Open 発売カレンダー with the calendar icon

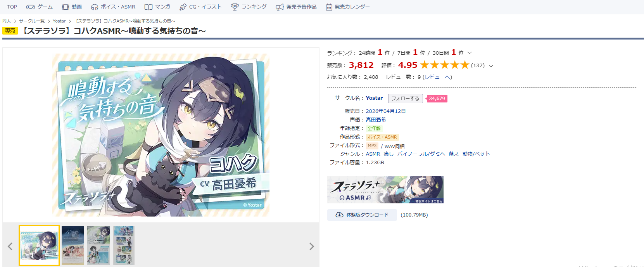348,7
